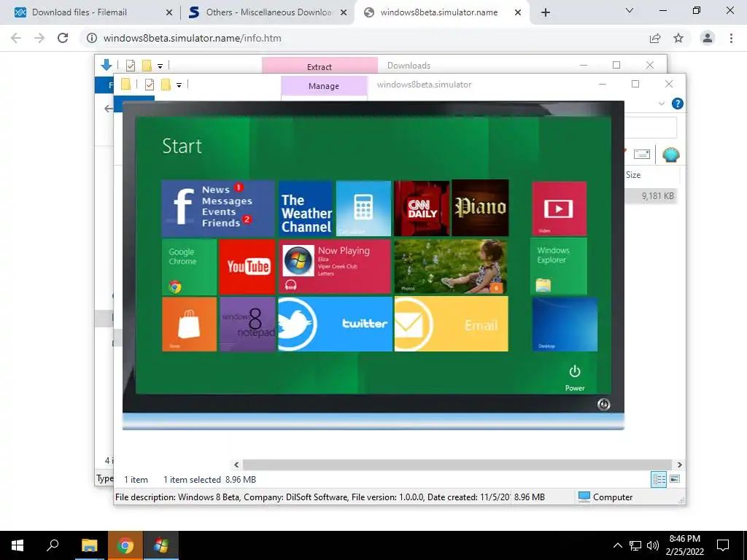Close the windows8beta.simulator.name browser tab
This screenshot has width=747, height=560.
(518, 13)
